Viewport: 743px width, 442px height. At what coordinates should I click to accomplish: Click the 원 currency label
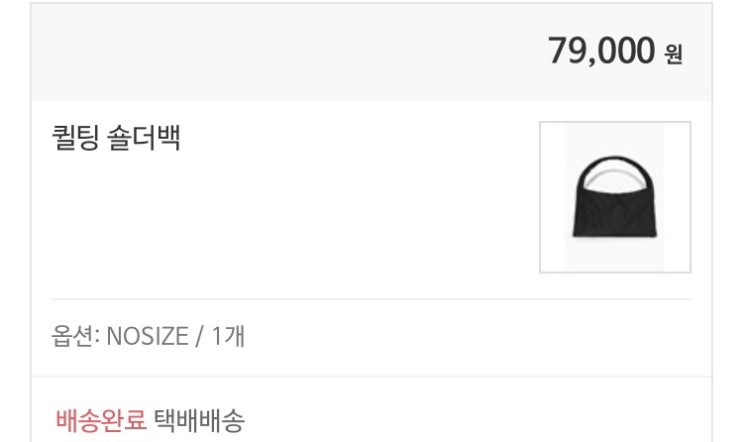point(673,54)
